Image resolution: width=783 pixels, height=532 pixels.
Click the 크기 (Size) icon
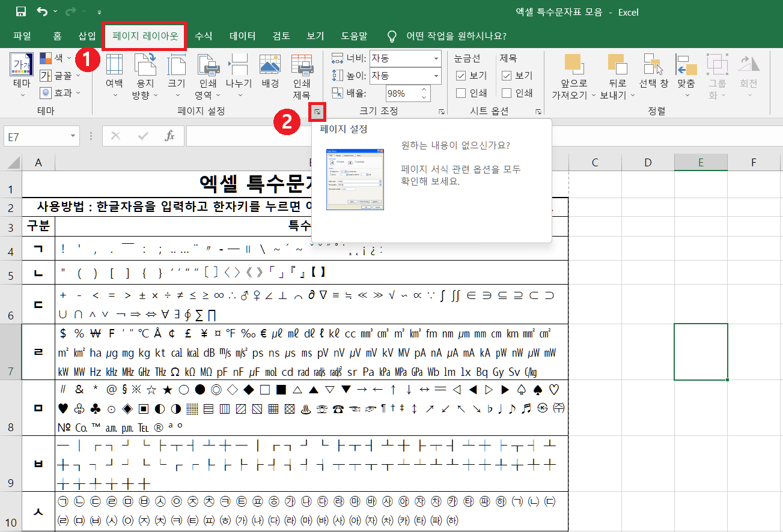pos(176,72)
